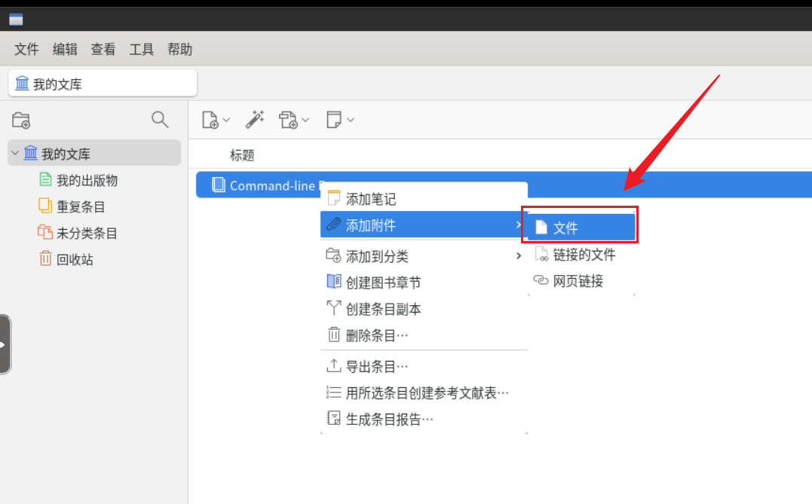Click the panel handle at left screen edge
The width and height of the screenshot is (812, 504).
tap(5, 344)
